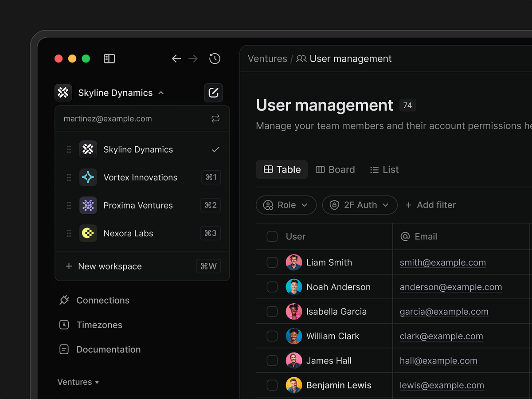The image size is (532, 399).
Task: Toggle the select-all checkbox in User header
Action: [272, 236]
